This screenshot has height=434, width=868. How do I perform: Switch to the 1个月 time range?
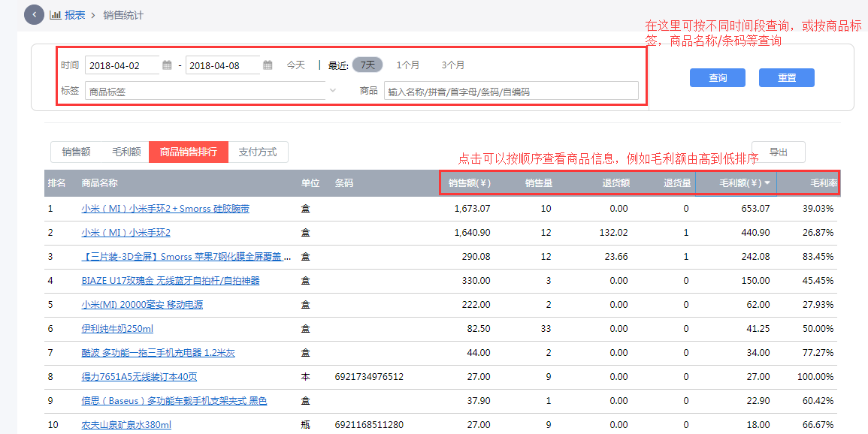coord(408,65)
